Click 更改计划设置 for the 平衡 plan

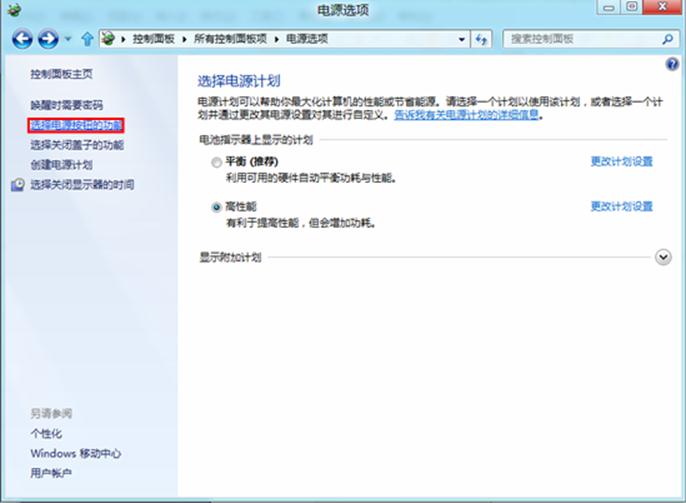pos(622,161)
